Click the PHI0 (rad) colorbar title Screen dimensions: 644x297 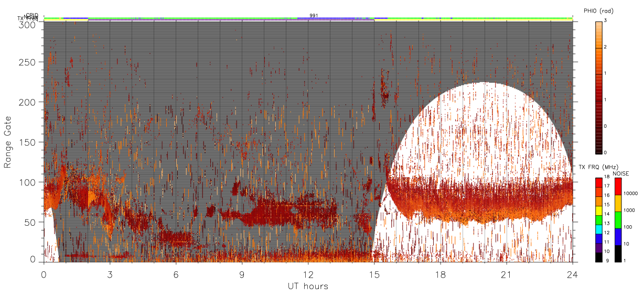pyautogui.click(x=599, y=10)
